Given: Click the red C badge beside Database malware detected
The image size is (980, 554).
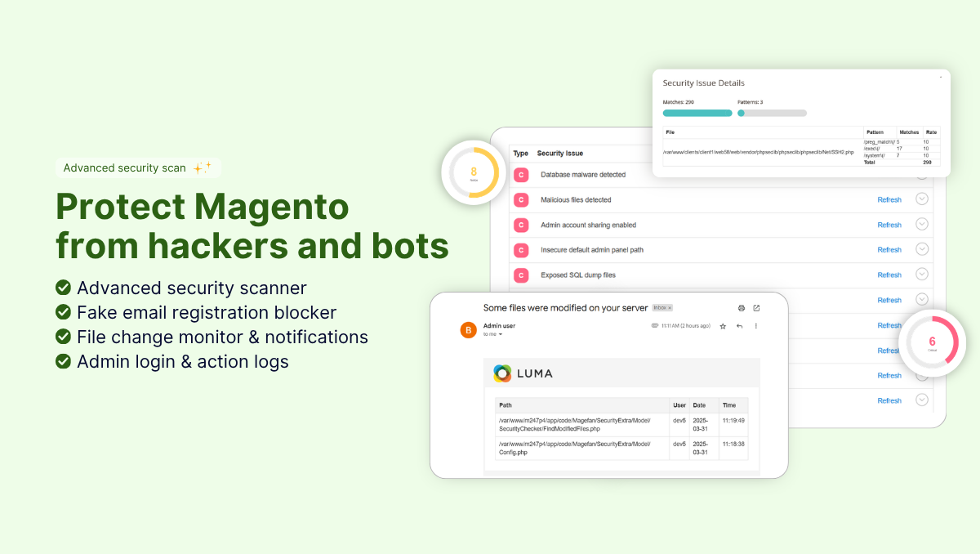Looking at the screenshot, I should tap(521, 175).
